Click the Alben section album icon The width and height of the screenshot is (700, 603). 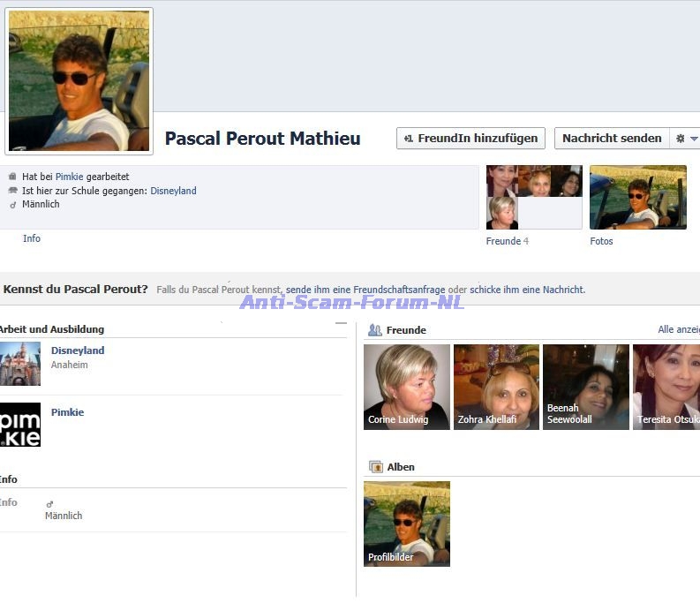coord(376,467)
